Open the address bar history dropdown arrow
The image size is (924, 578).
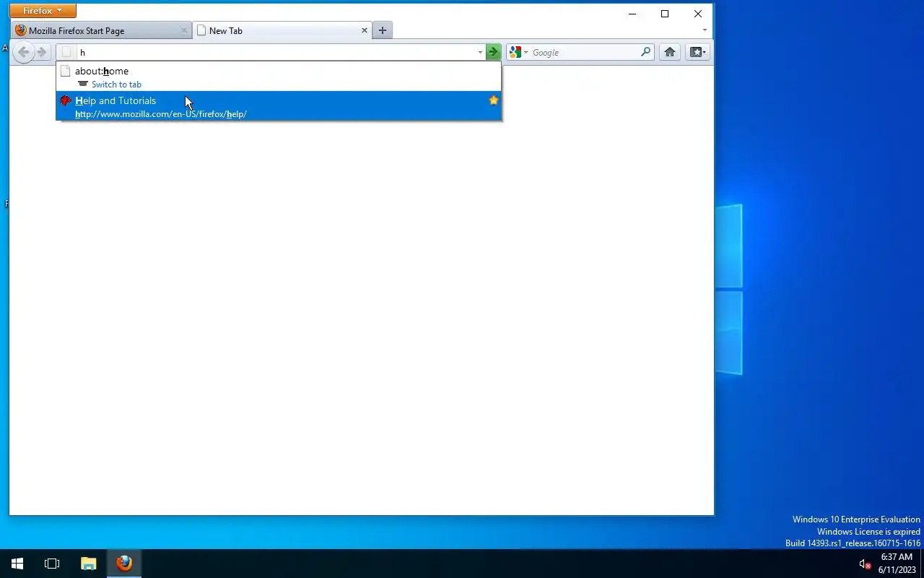click(480, 52)
